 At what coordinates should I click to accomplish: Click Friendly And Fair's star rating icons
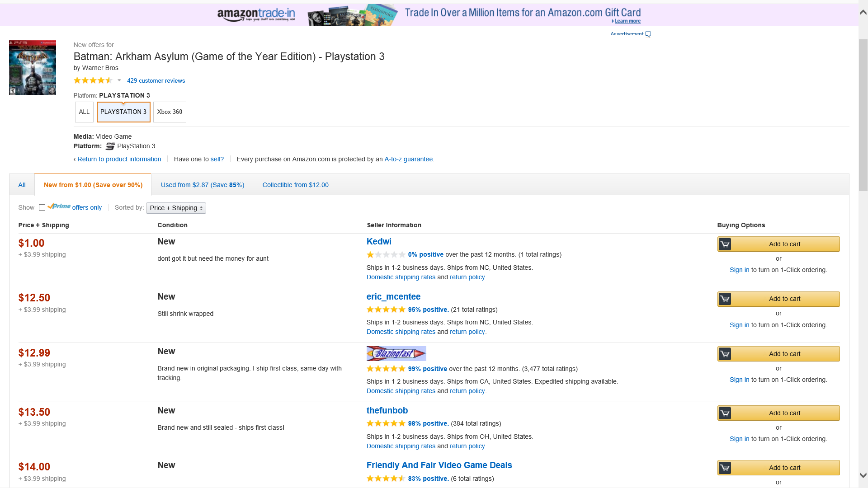[x=386, y=479]
